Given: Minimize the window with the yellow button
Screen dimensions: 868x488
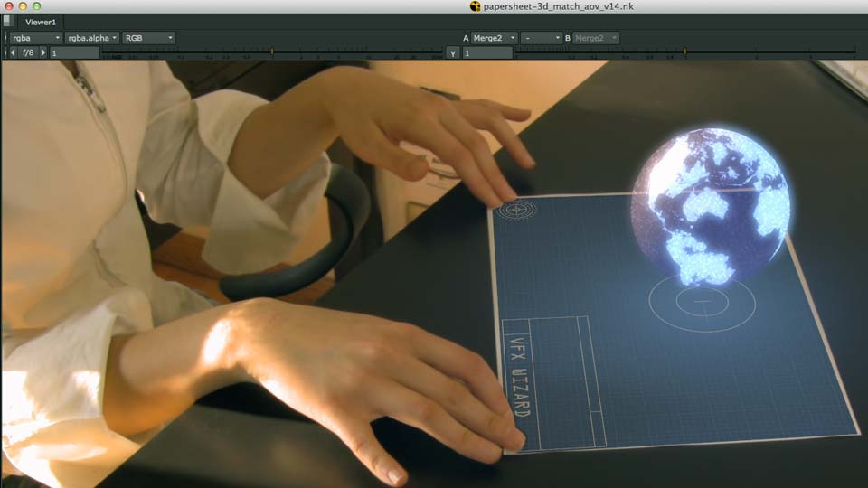Looking at the screenshot, I should pyautogui.click(x=23, y=6).
